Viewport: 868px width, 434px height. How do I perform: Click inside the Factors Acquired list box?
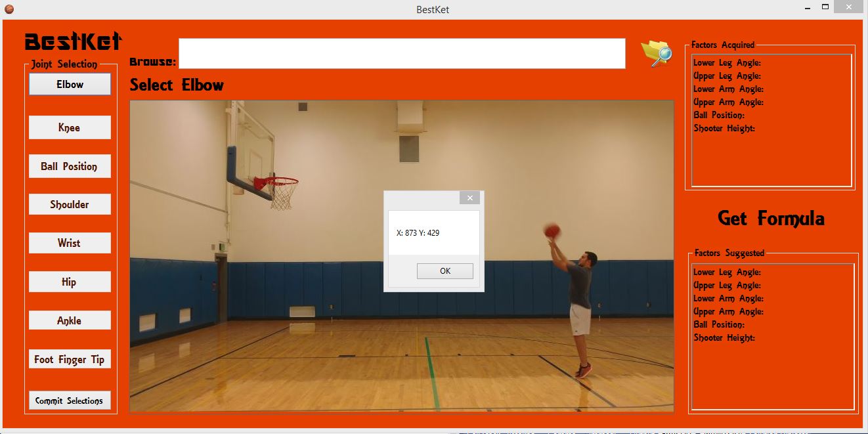772,120
